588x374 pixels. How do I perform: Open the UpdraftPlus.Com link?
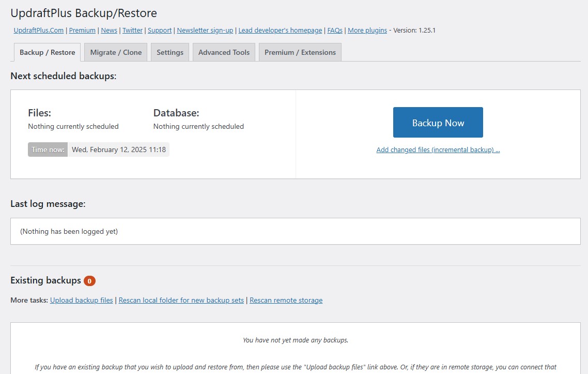point(39,31)
